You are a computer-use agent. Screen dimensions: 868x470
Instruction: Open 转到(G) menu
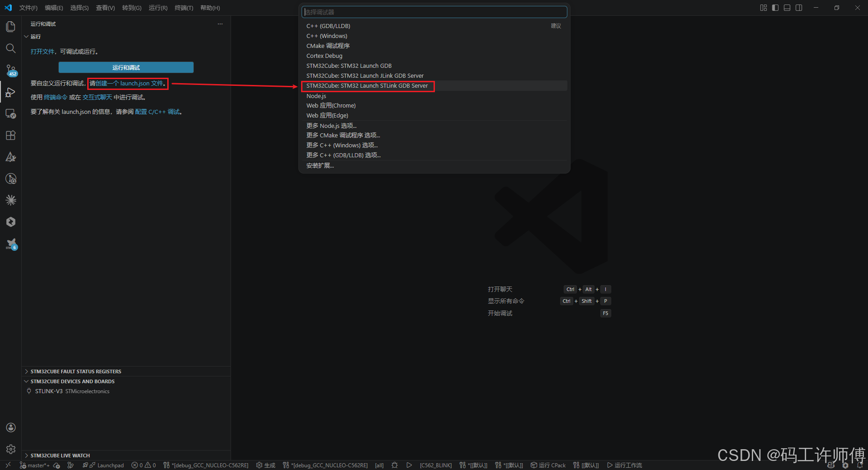[132, 8]
